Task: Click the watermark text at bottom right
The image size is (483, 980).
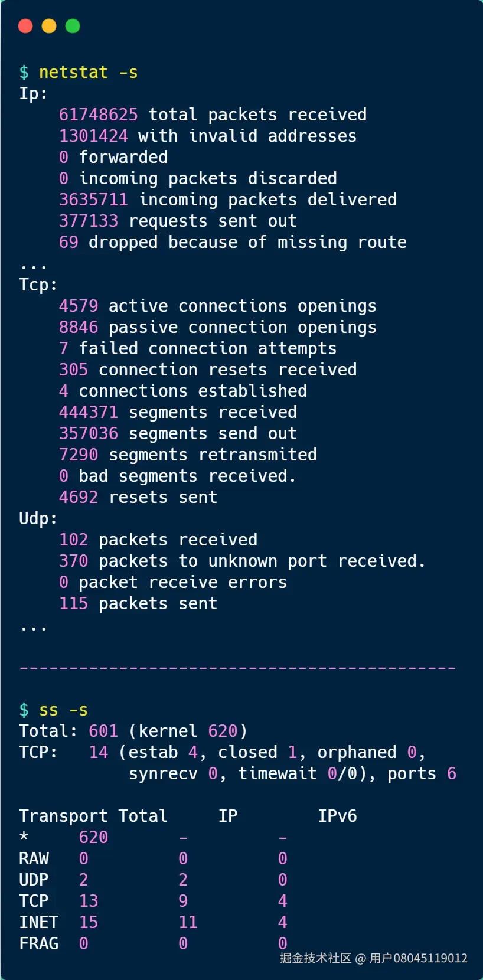Action: click(373, 958)
